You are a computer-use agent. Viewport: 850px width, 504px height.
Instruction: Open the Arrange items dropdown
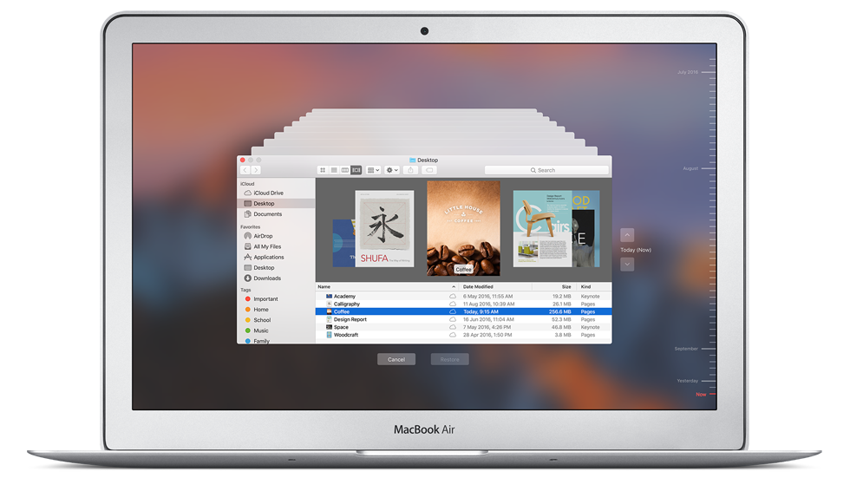click(x=374, y=170)
